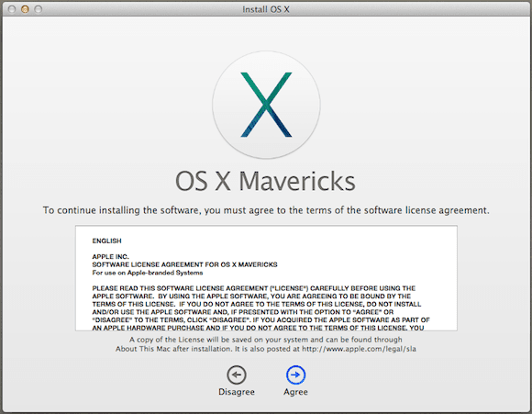Click the blue Agree arrow icon
The height and width of the screenshot is (414, 532).
click(295, 375)
